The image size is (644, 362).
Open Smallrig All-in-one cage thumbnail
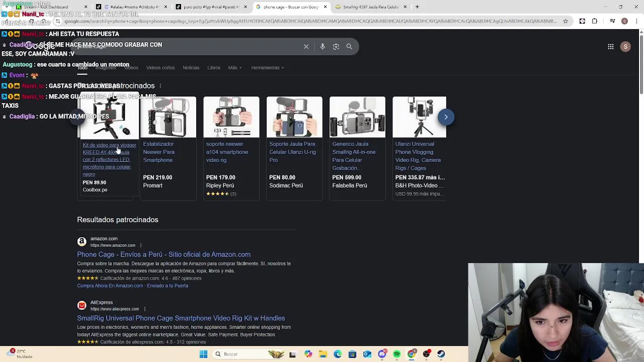click(357, 117)
